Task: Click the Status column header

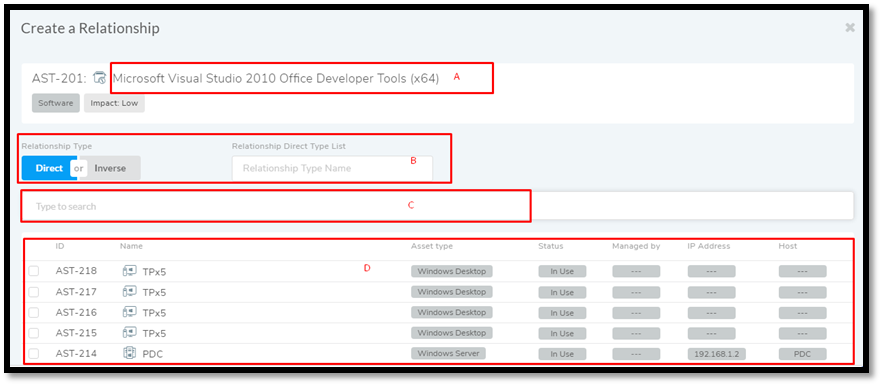Action: click(x=551, y=246)
